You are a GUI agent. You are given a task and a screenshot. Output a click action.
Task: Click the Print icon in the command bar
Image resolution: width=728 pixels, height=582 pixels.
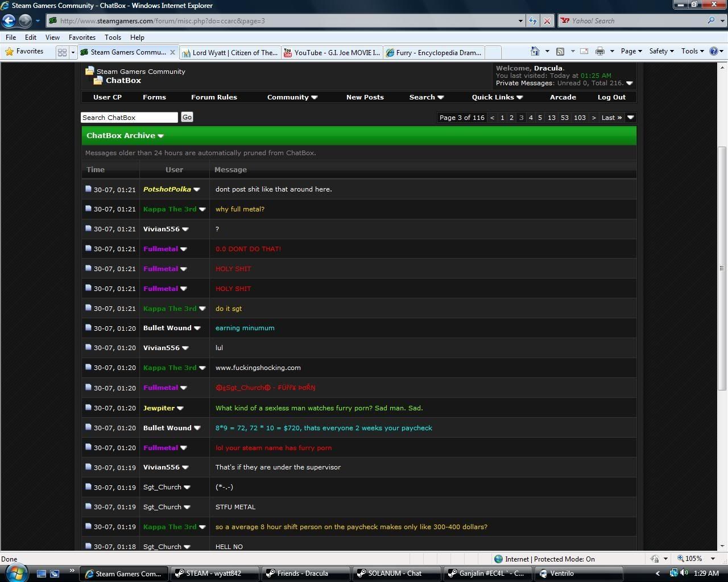[599, 52]
